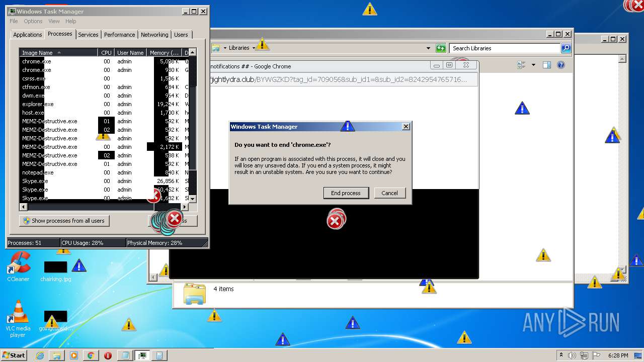Expand the Libraries address history dropdown
The width and height of the screenshot is (644, 362).
point(428,48)
